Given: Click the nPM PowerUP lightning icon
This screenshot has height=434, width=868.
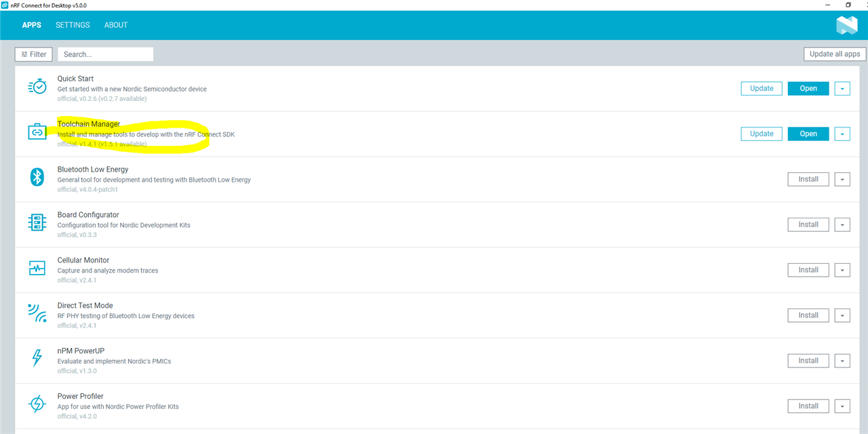Looking at the screenshot, I should (x=37, y=358).
